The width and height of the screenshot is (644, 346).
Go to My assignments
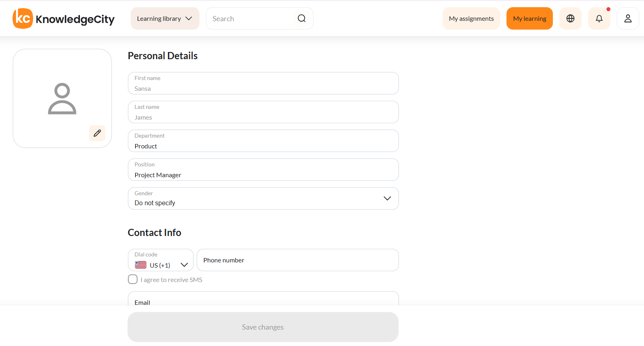[x=471, y=18]
